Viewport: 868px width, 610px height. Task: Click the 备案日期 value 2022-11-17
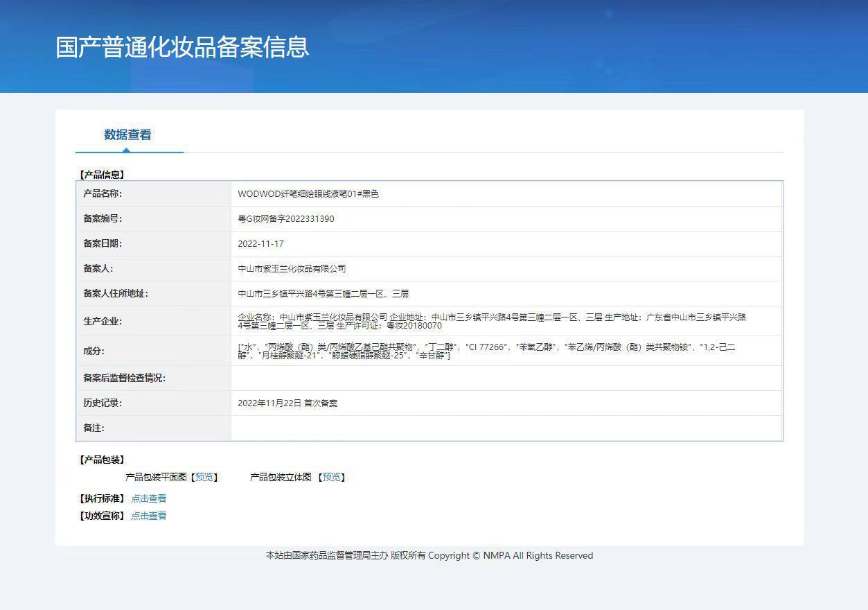pos(260,243)
